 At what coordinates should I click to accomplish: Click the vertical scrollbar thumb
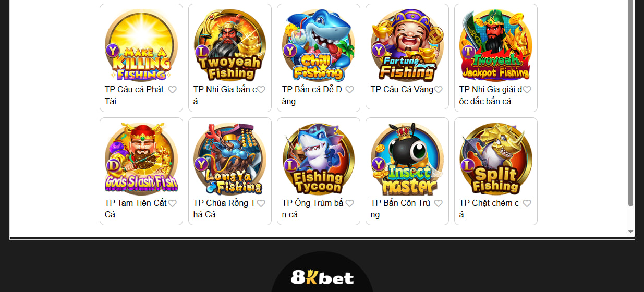tap(630, 103)
